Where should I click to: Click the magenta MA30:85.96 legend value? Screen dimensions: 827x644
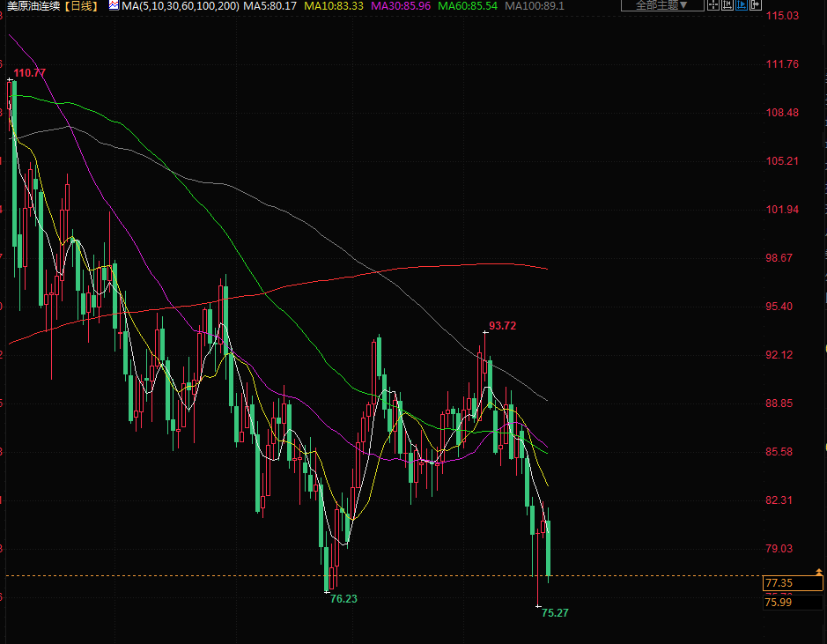(x=401, y=6)
